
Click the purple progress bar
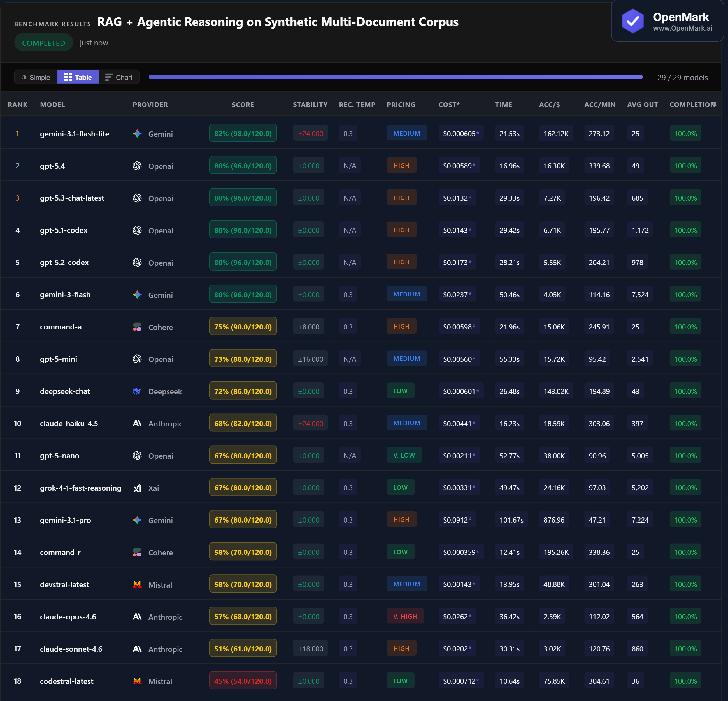[395, 77]
